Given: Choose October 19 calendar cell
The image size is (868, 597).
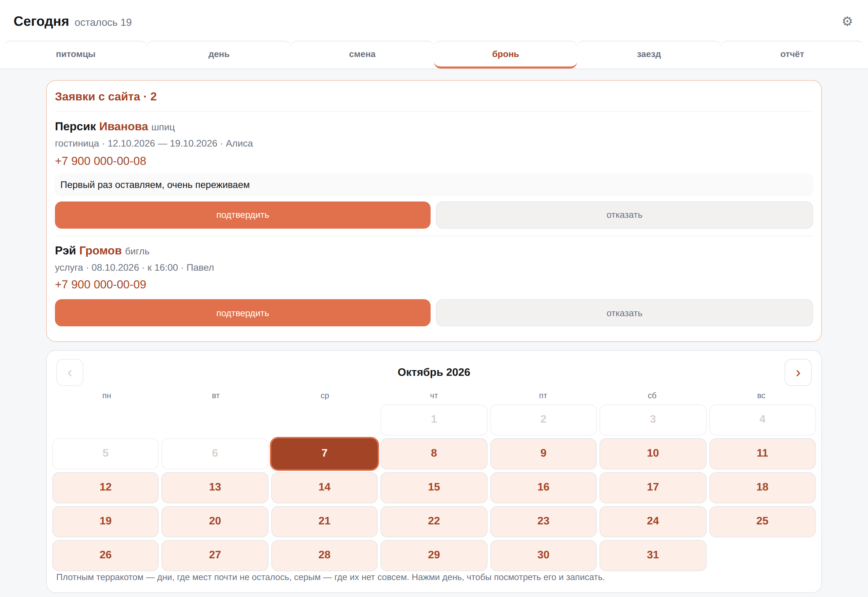Looking at the screenshot, I should pyautogui.click(x=105, y=521).
